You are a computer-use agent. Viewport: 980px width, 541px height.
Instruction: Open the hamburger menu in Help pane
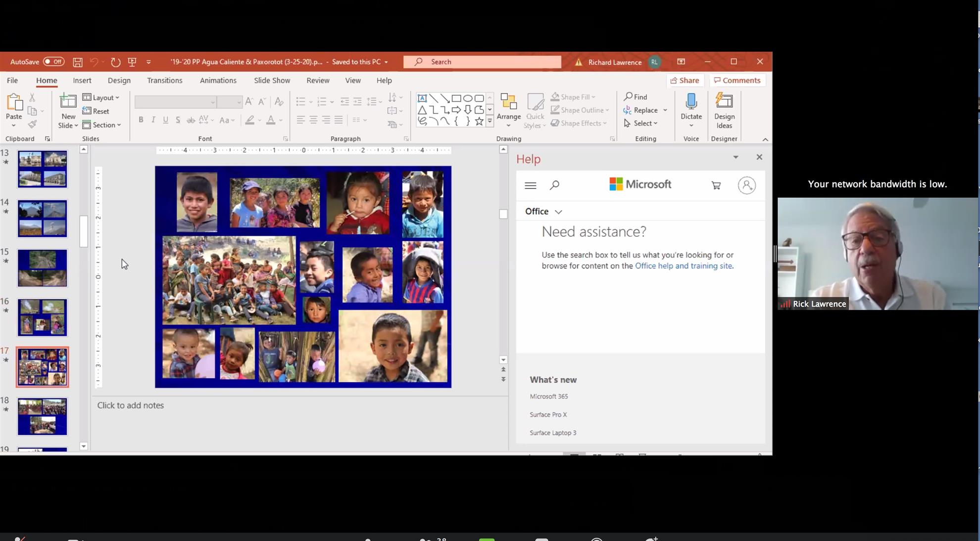(530, 185)
